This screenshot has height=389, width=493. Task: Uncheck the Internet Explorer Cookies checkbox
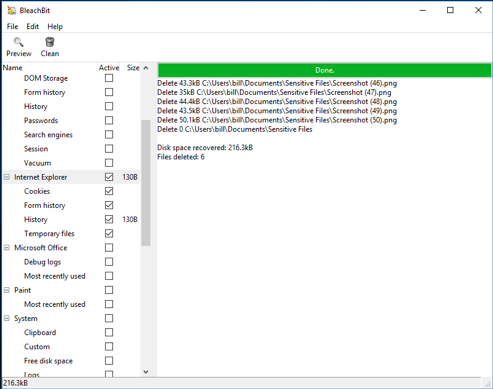coord(109,191)
